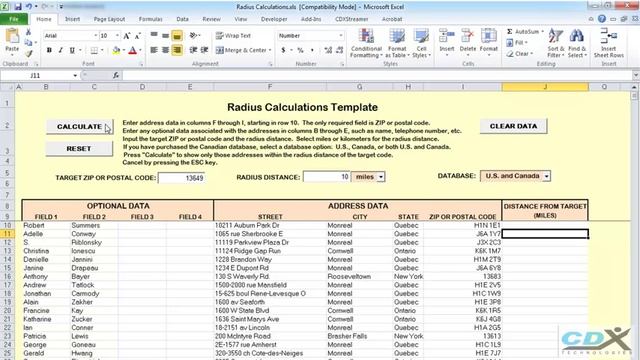Click the Target ZIP or Postal Code field
Image resolution: width=640 pixels, height=360 pixels.
[181, 178]
